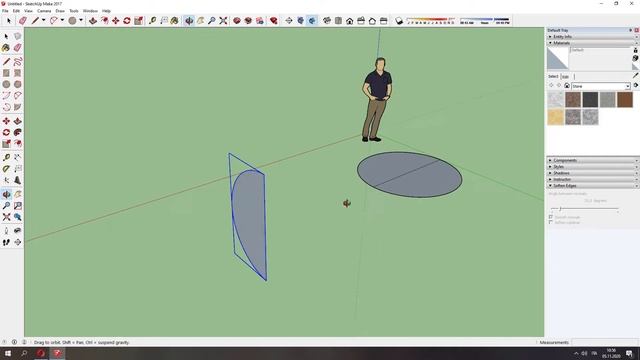Pick the Line pencil tool in top toolbar
This screenshot has width=640, height=360.
tap(36, 20)
